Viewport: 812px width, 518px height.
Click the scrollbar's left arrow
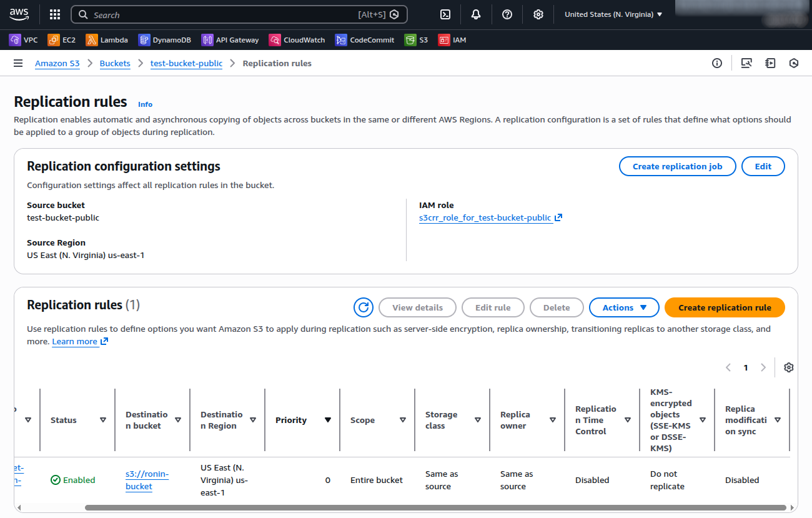[17, 507]
